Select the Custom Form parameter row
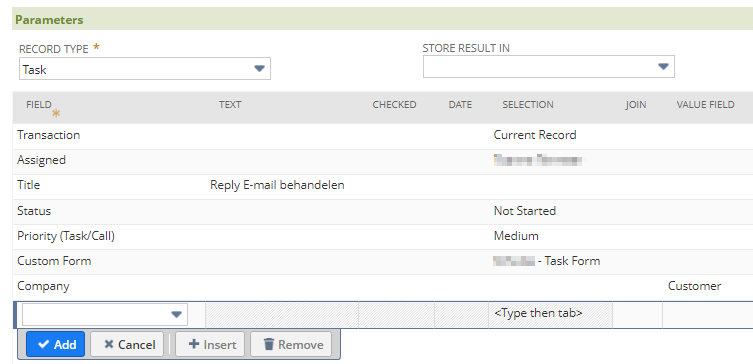 [x=383, y=261]
